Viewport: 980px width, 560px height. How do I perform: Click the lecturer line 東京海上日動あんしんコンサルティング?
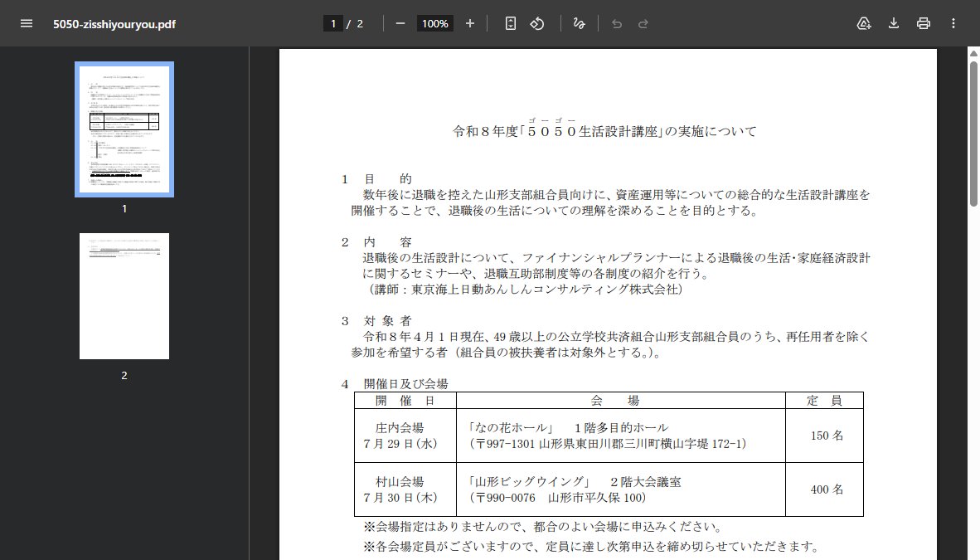point(526,289)
